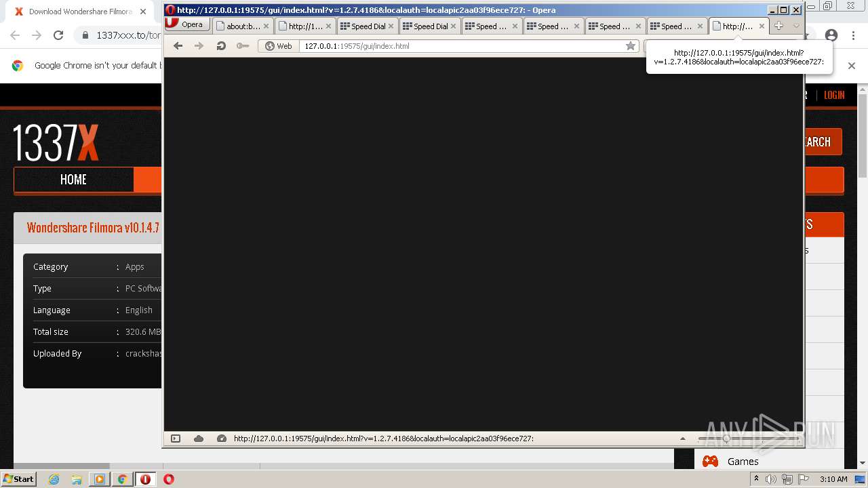Image resolution: width=868 pixels, height=488 pixels.
Task: Click the Chrome vertical scrollbar thumb
Action: 863,136
